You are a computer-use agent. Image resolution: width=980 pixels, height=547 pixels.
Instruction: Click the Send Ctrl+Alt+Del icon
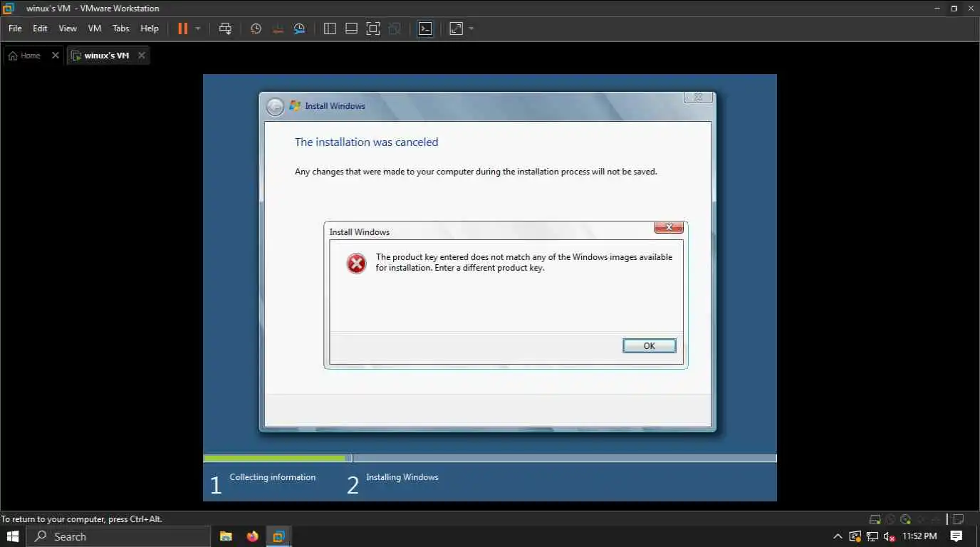225,28
